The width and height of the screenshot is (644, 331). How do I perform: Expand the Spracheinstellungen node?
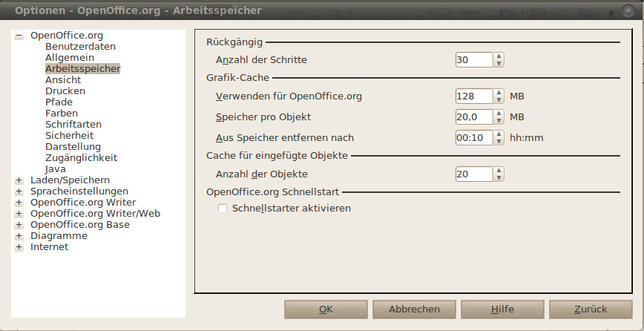(x=19, y=191)
